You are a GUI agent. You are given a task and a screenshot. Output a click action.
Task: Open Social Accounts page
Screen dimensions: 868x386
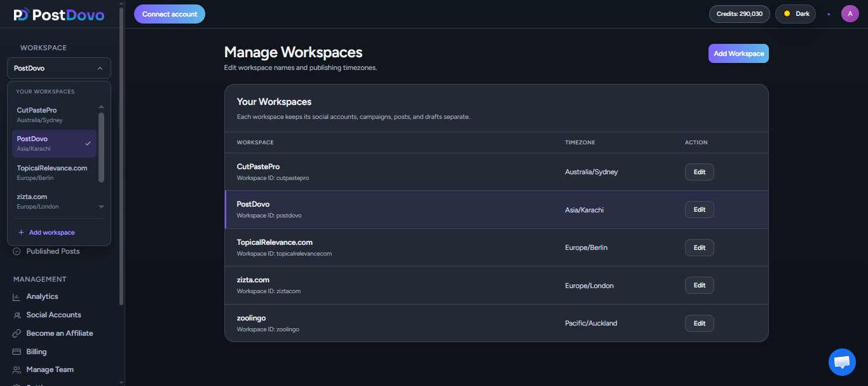click(53, 315)
